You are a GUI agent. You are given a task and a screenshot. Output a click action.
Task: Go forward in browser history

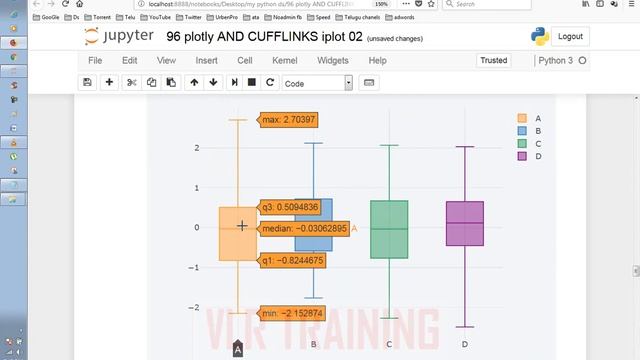pyautogui.click(x=51, y=4)
